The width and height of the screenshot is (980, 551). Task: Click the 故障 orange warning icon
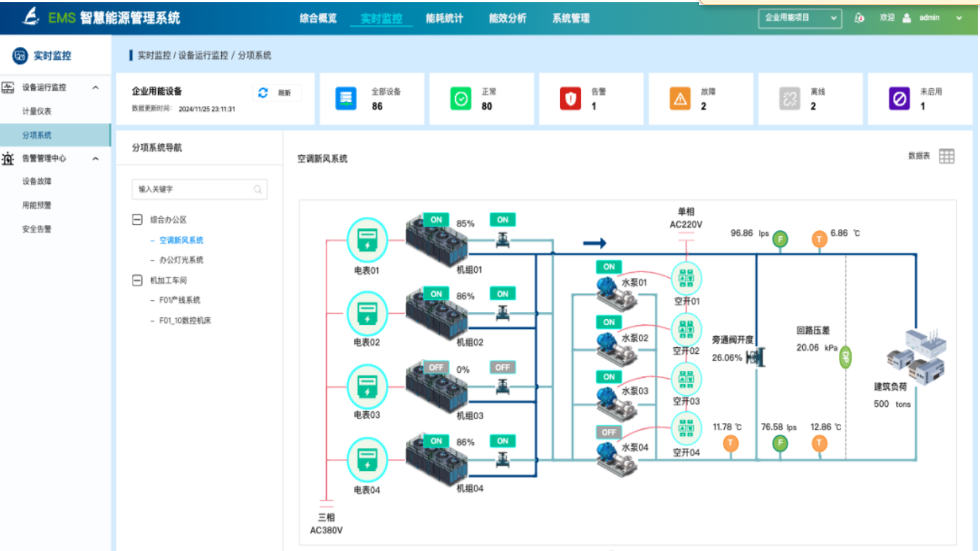[680, 99]
